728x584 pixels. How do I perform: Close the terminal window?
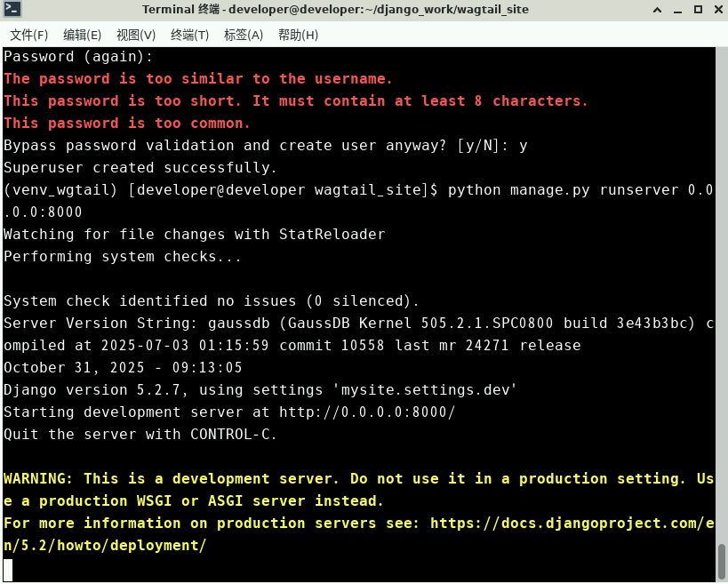tap(718, 10)
